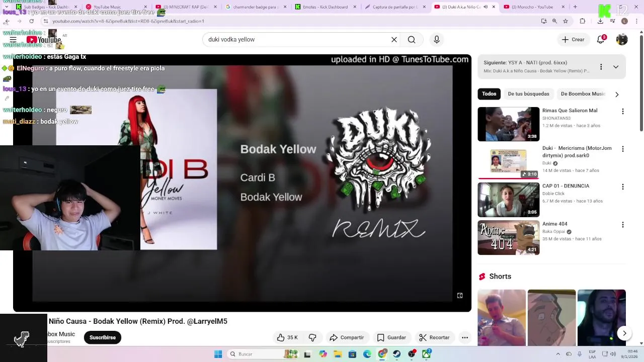Subscribe with the Suscribirse button

pos(103,337)
